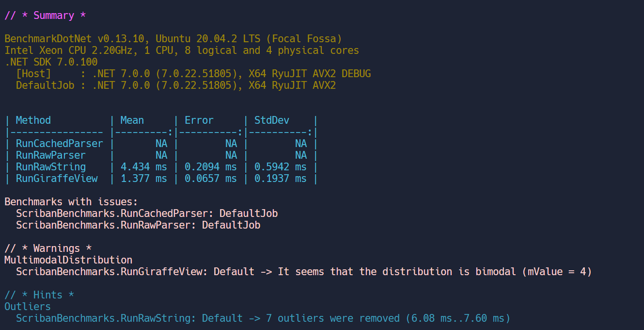Click the RunCachedParser table row name
The height and width of the screenshot is (330, 644).
(60, 144)
